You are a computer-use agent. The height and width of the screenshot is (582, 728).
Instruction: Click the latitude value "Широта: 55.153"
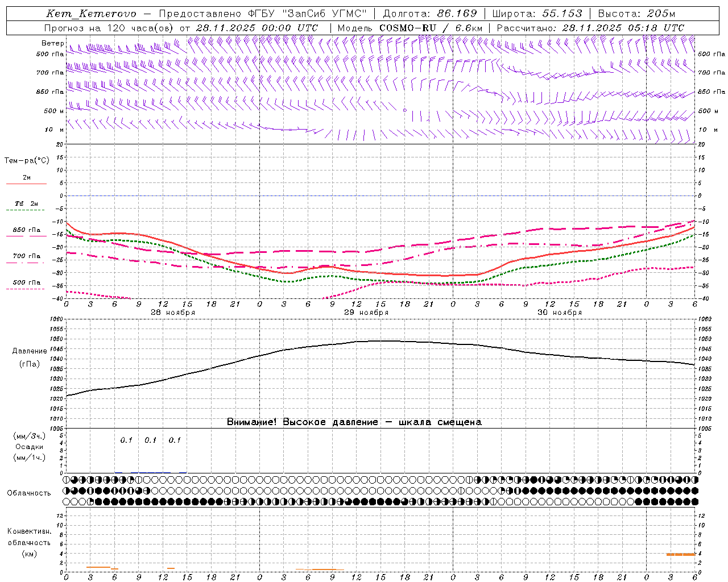(537, 14)
